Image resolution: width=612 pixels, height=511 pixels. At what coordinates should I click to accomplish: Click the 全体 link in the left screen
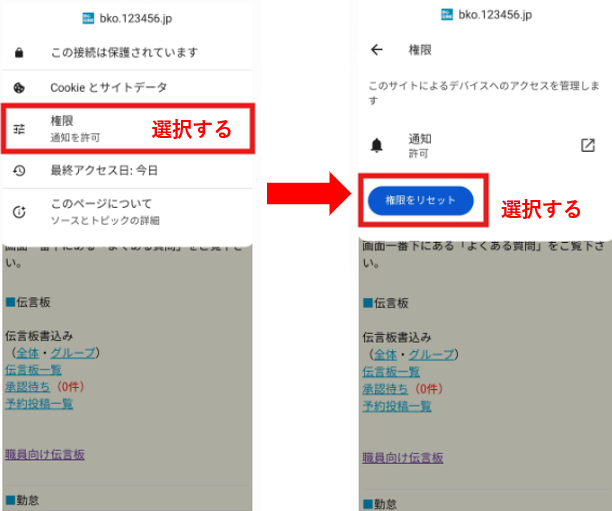click(27, 354)
